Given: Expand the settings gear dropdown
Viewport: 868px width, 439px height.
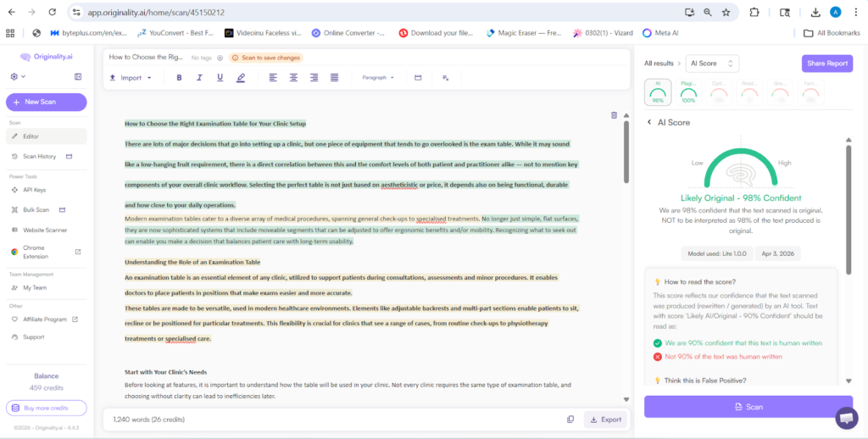Looking at the screenshot, I should click(17, 76).
